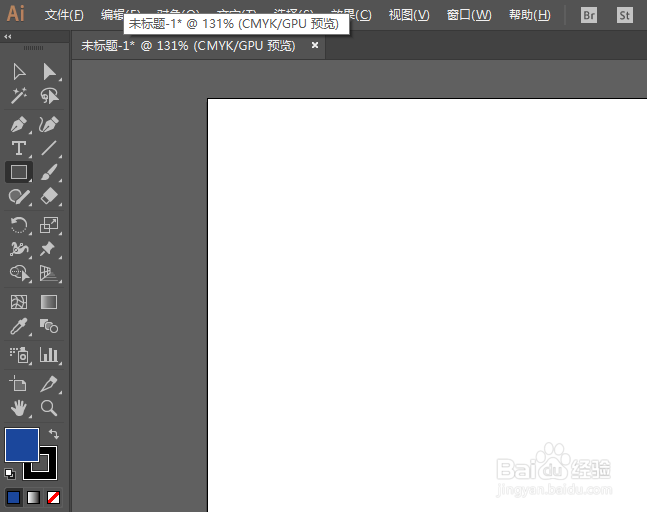Select the Eraser tool
The width and height of the screenshot is (647, 512).
click(49, 196)
